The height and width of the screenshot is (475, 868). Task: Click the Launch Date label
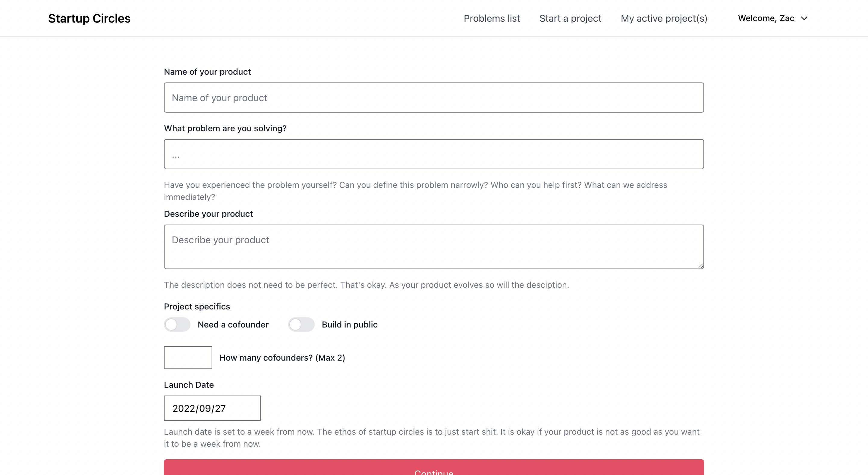pos(189,385)
